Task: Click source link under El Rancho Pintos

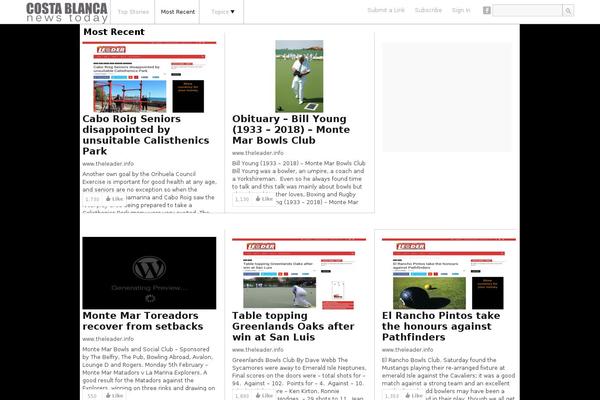Action: (x=407, y=349)
